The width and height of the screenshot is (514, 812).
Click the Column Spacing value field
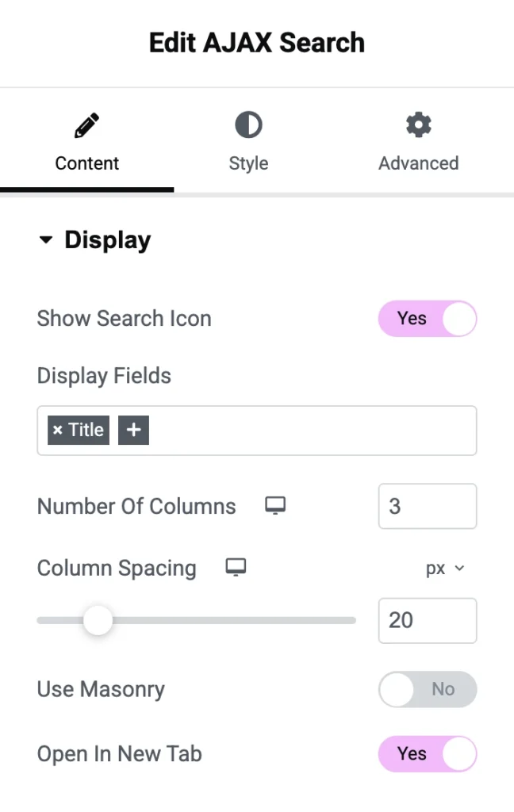427,620
